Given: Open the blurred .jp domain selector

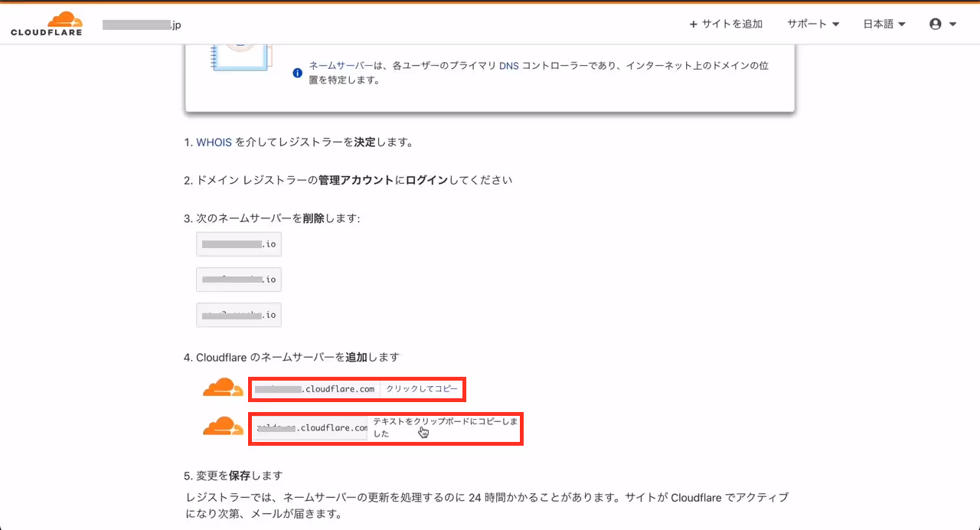Looking at the screenshot, I should [142, 25].
